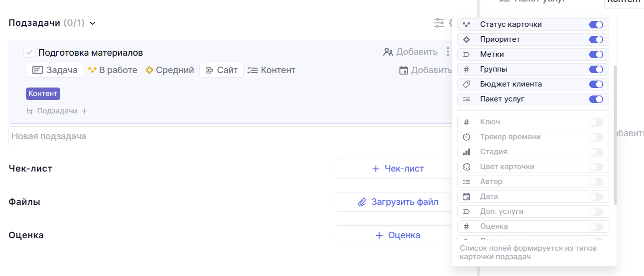Click the В работе status icon
Screen dimensions: 644x276
tap(92, 70)
